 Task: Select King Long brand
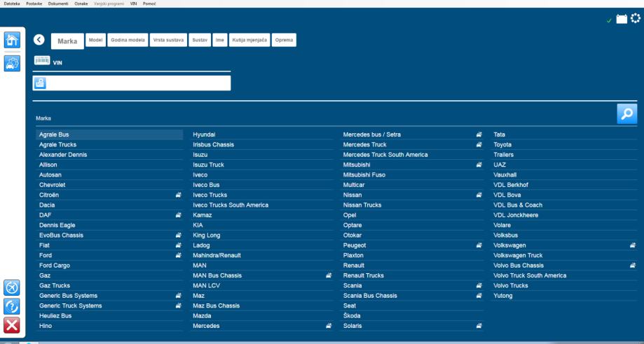(x=262, y=235)
